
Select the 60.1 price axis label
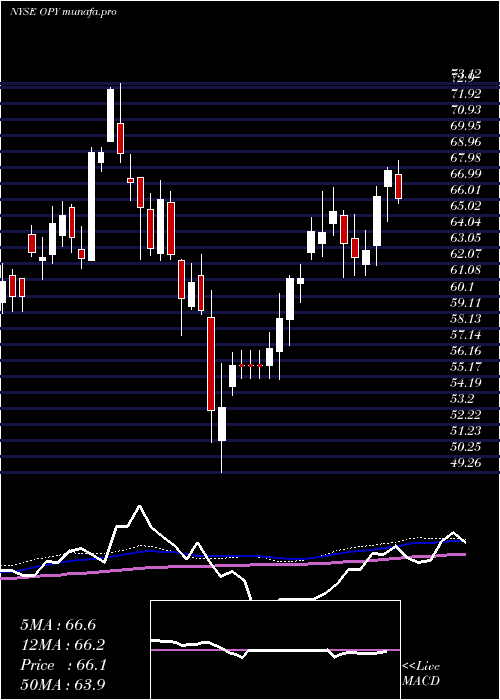tap(462, 287)
